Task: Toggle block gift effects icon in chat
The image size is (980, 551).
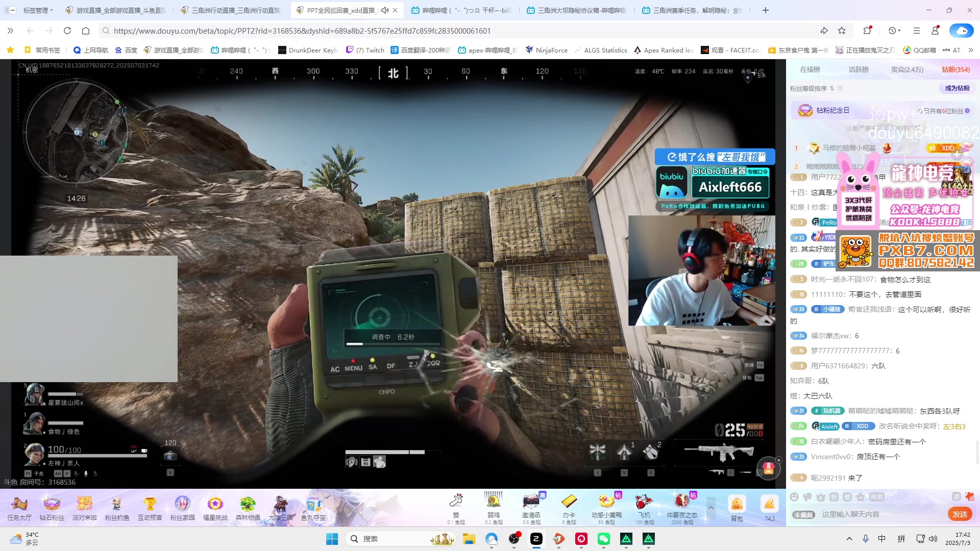Action: [970, 497]
